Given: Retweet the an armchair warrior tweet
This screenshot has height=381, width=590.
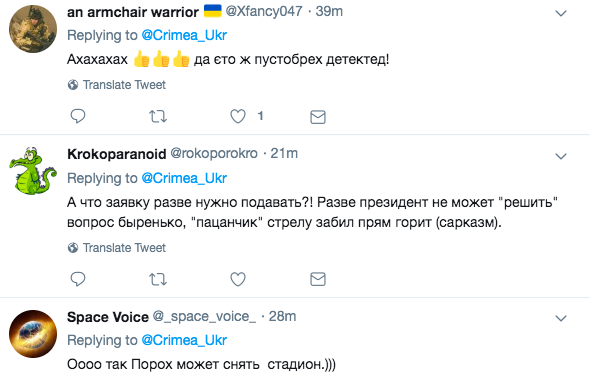Looking at the screenshot, I should 158,117.
